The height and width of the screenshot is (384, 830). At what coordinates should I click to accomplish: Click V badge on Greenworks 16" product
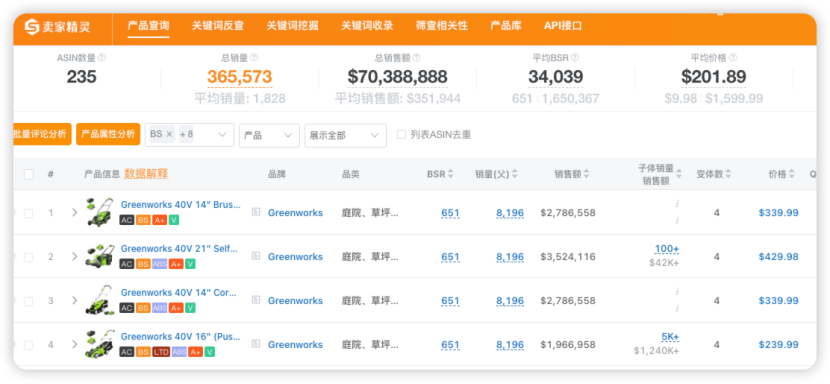210,352
